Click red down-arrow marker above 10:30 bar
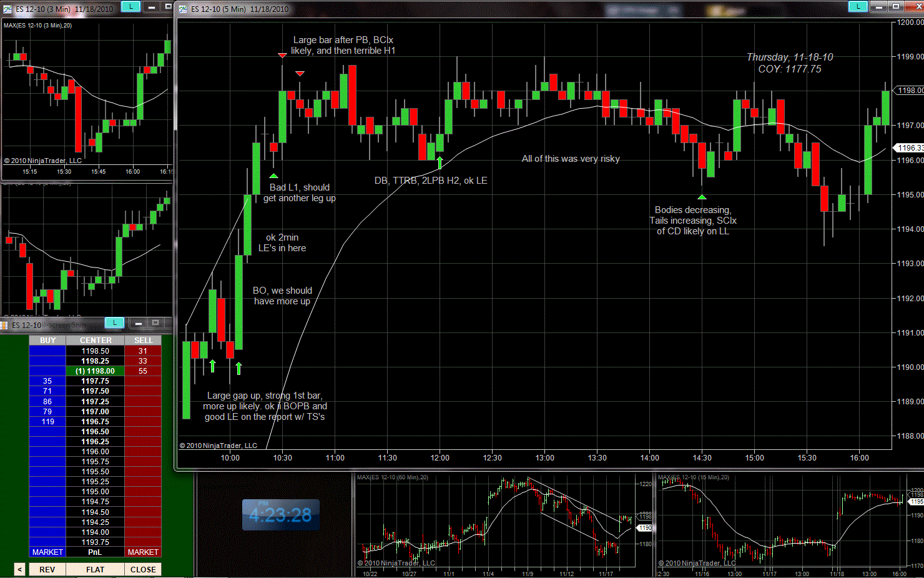This screenshot has height=578, width=924. 282,56
